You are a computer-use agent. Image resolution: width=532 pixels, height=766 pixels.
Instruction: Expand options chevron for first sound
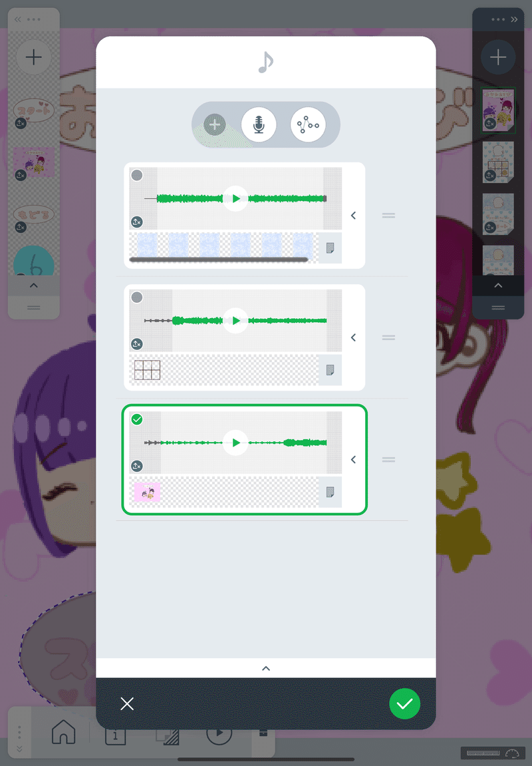(353, 216)
